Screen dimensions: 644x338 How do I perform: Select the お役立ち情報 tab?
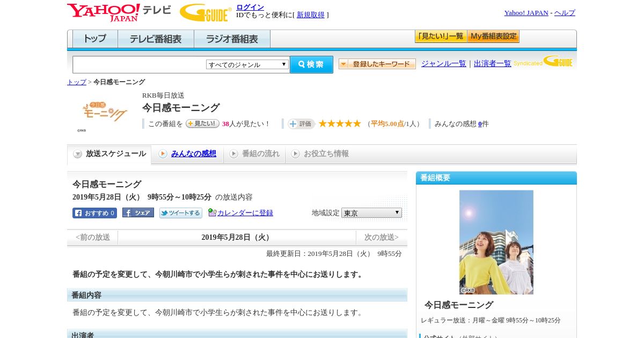[x=320, y=154]
